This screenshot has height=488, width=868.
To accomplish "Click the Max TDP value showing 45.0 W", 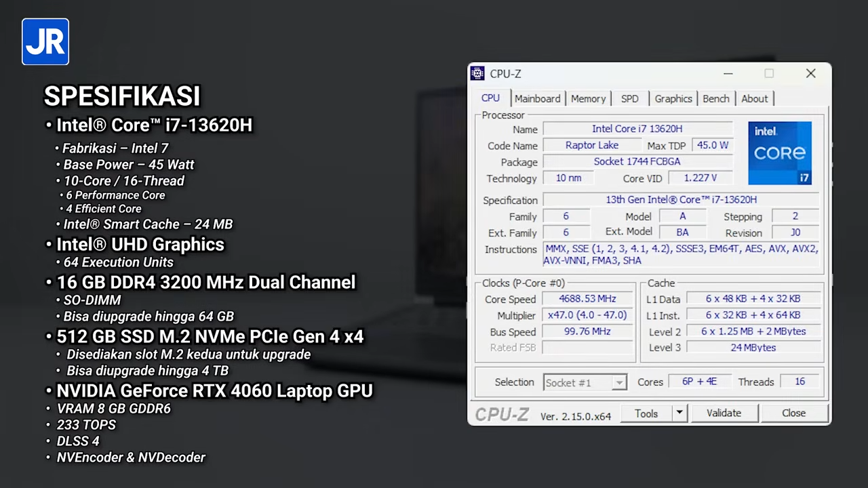I will (712, 145).
